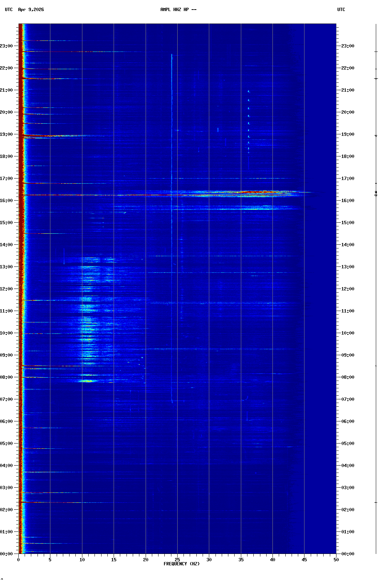This screenshot has width=392, height=583.
Task: Click the 12:00 label on the right time axis
Action: click(348, 289)
